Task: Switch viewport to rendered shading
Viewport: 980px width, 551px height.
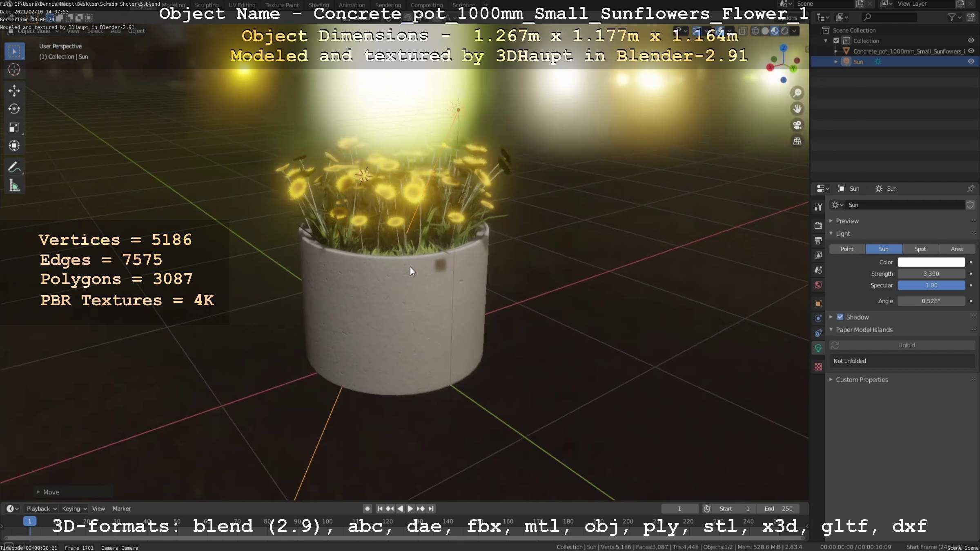Action: tap(784, 31)
